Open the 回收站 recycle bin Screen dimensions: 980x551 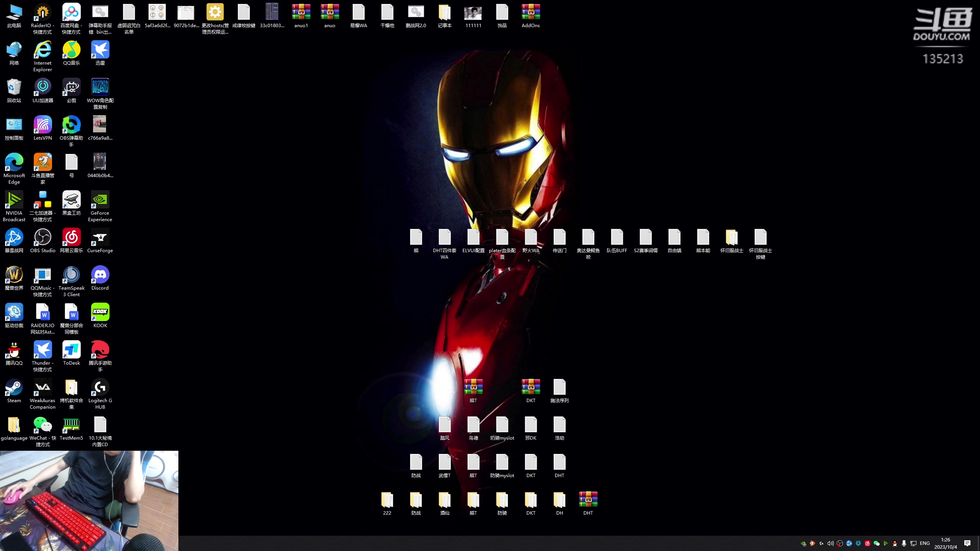[14, 91]
